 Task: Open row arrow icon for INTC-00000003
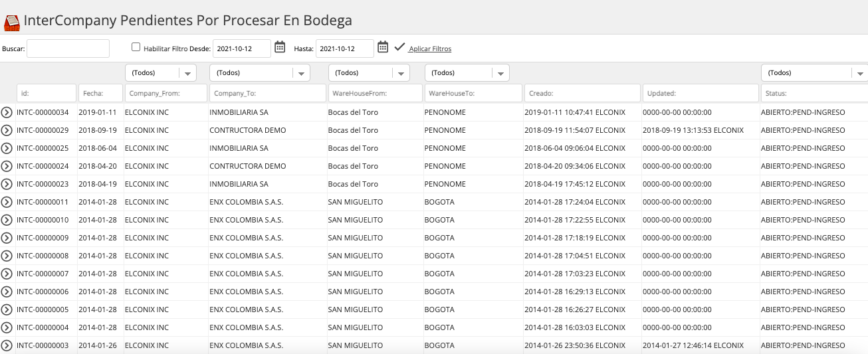click(7, 345)
